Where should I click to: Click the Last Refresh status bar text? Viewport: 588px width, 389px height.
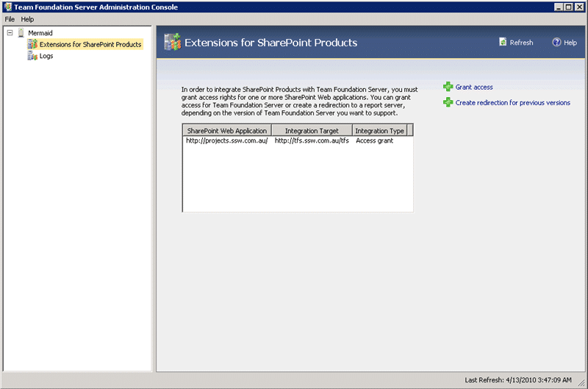pos(518,380)
